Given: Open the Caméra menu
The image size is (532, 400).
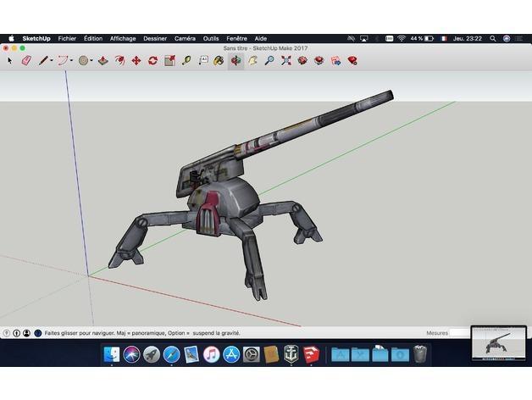Looking at the screenshot, I should point(185,38).
